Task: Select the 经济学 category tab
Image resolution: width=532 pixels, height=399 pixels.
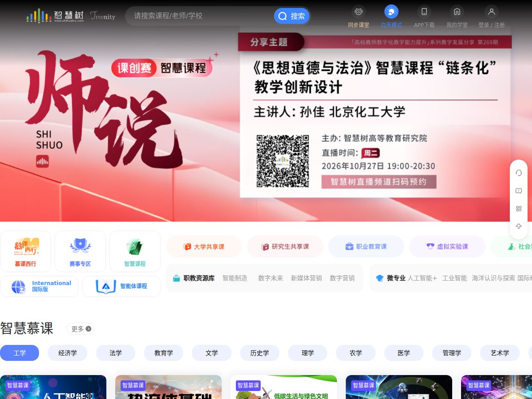Action: click(x=68, y=353)
